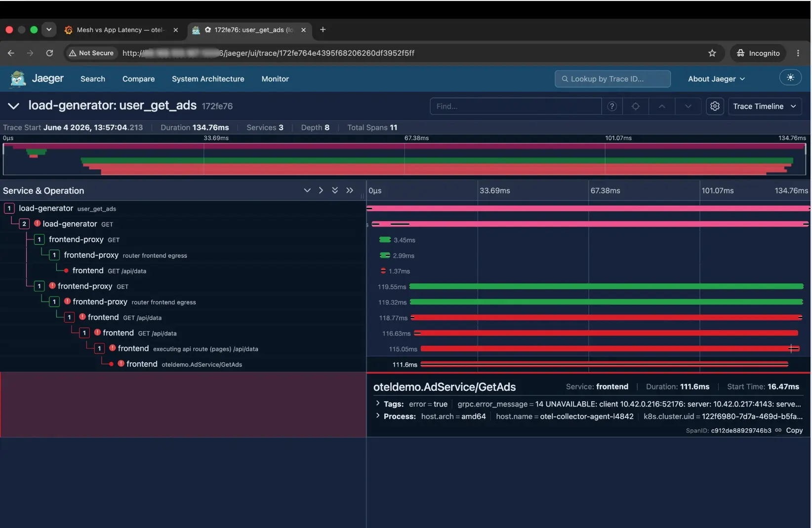Screen dimensions: 812x528
Task: Click the Total Spans 11 text
Action: 372,127
